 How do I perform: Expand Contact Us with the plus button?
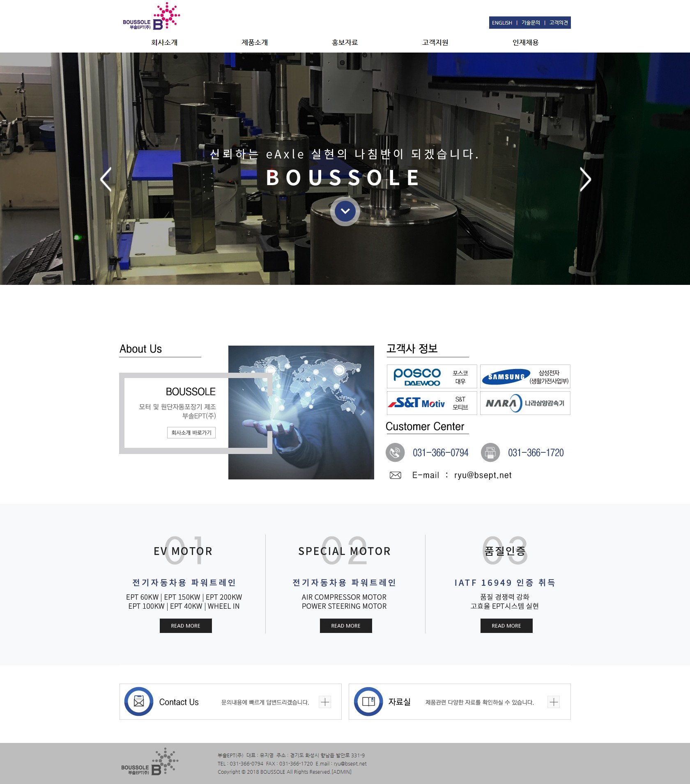coord(325,702)
